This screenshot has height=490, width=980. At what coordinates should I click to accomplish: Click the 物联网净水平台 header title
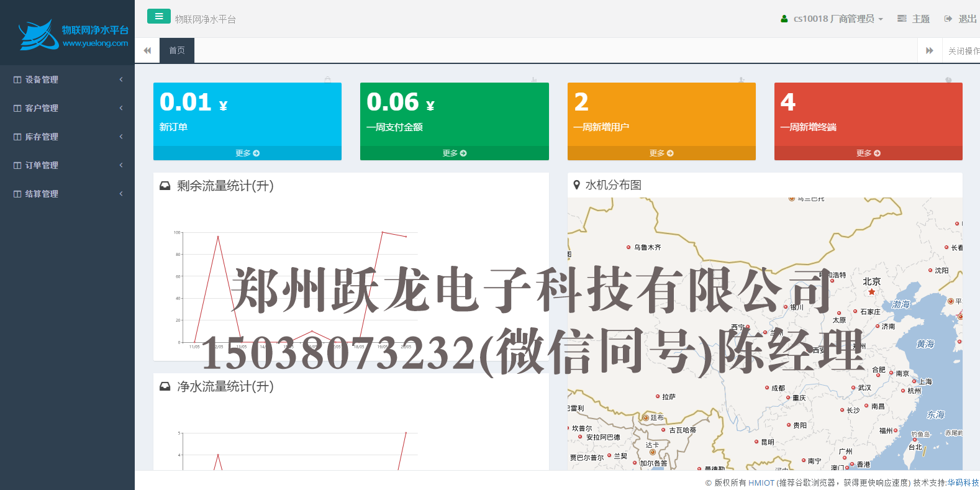(206, 19)
